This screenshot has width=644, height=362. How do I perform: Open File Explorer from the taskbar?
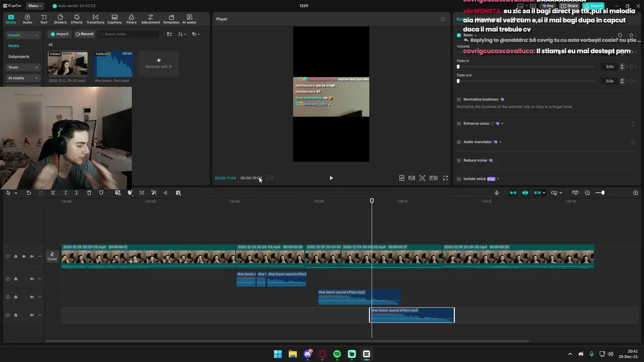pos(292,354)
